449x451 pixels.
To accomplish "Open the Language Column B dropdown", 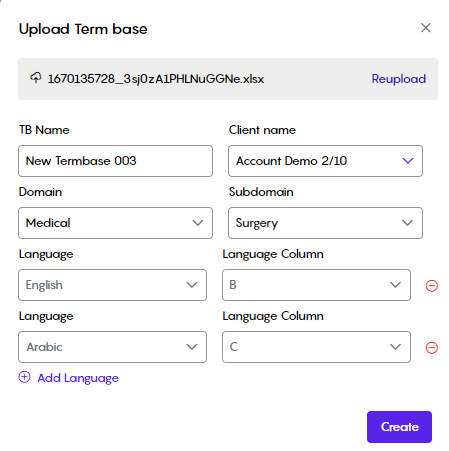I will 316,285.
